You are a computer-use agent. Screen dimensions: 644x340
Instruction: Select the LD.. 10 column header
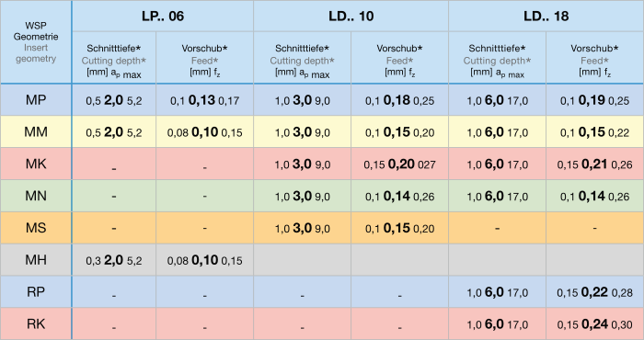(351, 16)
